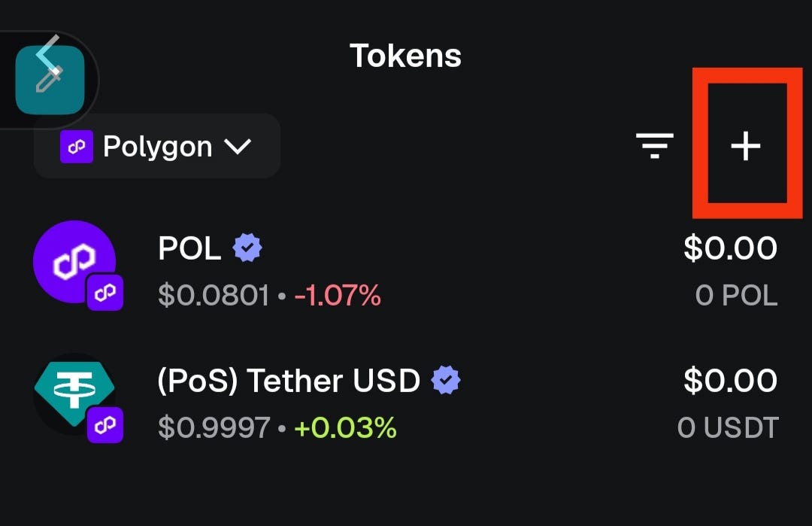Tap the -1.07% change on POL
812x526 pixels.
[338, 296]
